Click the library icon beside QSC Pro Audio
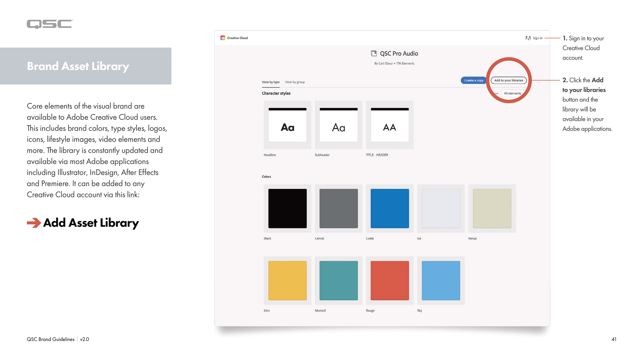The image size is (644, 362). (x=374, y=53)
